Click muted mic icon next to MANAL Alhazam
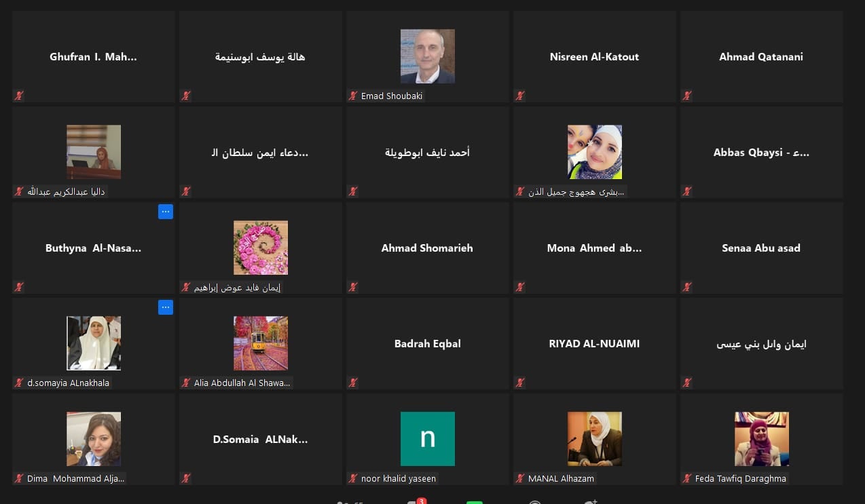The height and width of the screenshot is (504, 865). (x=520, y=479)
